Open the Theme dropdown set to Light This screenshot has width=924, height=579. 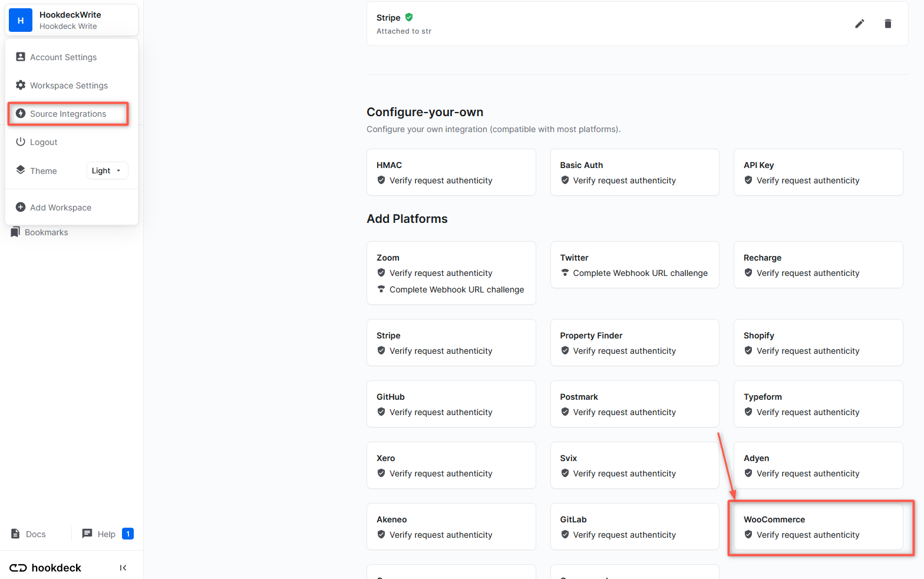(x=107, y=170)
